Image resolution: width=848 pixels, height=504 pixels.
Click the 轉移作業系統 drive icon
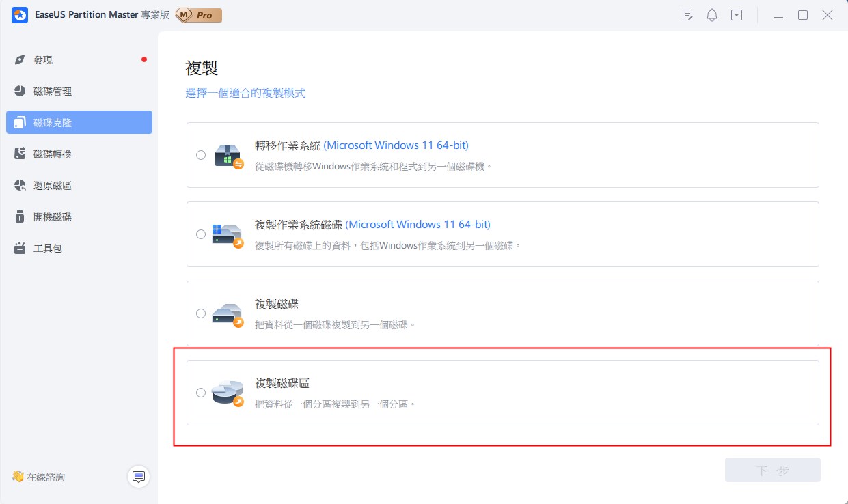228,156
